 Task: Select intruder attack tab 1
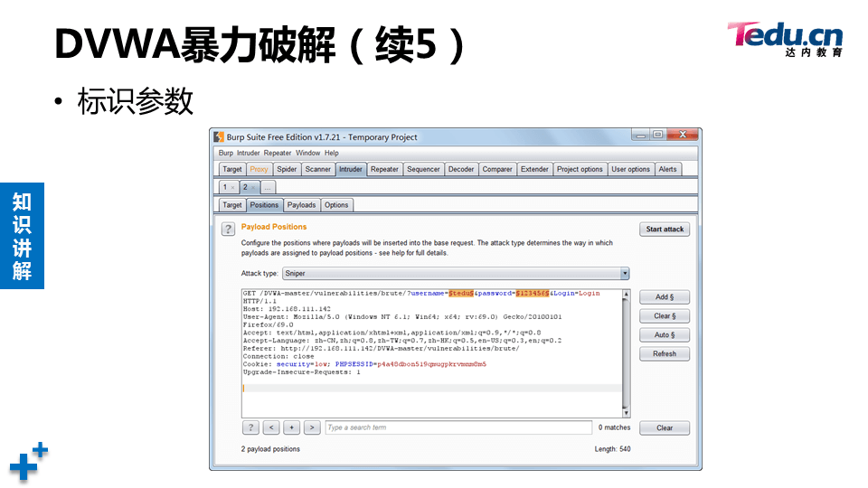(225, 188)
